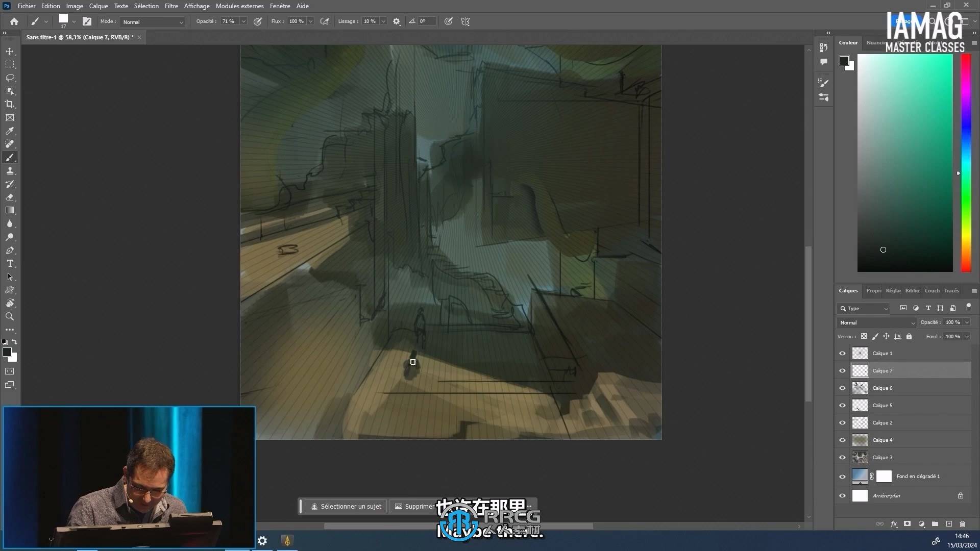Go to the Home screen
This screenshot has width=980, height=551.
[x=14, y=21]
